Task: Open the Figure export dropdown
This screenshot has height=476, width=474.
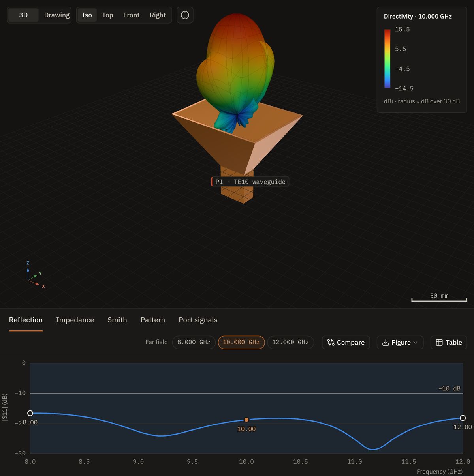Action: click(x=400, y=342)
